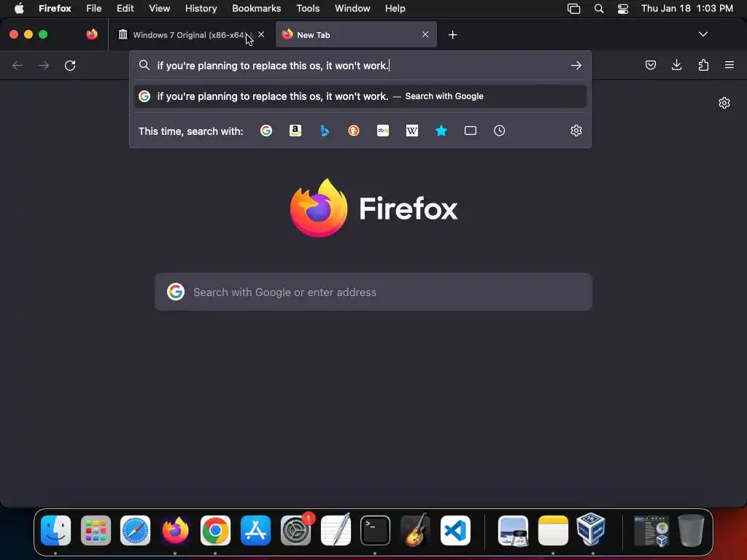747x560 pixels.
Task: Open the minimized windows stack in Dock
Action: point(651,530)
